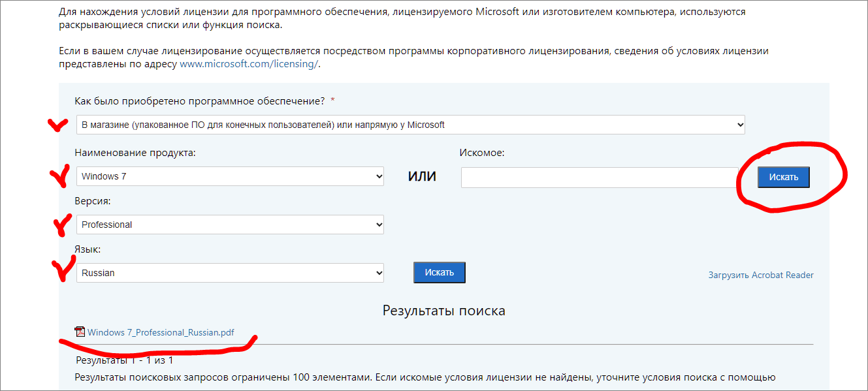Screen dimensions: 868x391
Task: Open the Загрузить Acrobat Reader link
Action: pos(761,275)
